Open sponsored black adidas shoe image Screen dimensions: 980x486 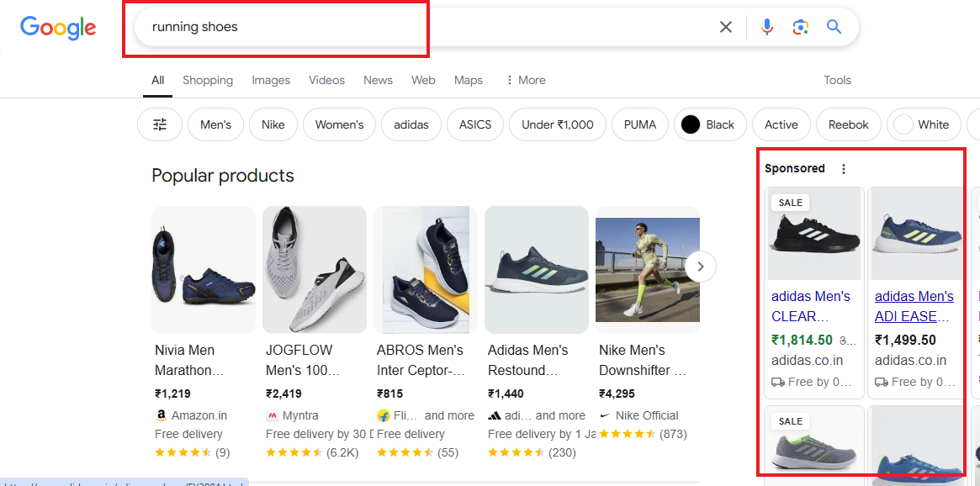(814, 234)
